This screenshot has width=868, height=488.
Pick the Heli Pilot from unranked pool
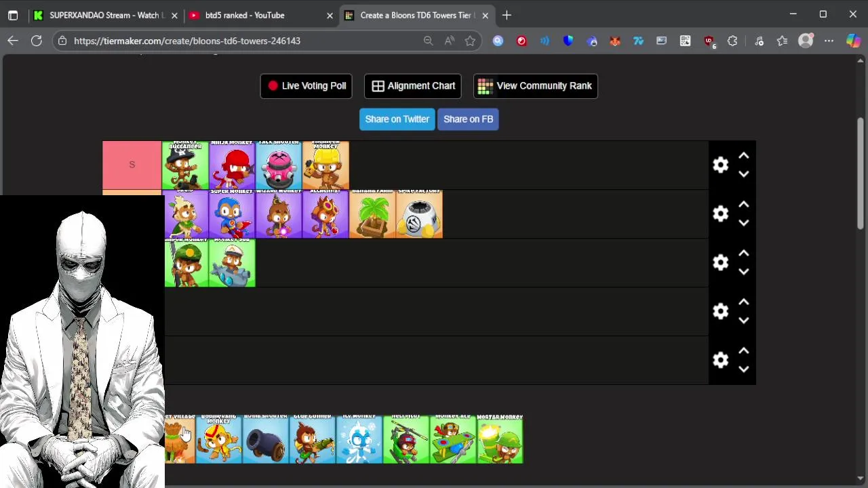pyautogui.click(x=406, y=439)
